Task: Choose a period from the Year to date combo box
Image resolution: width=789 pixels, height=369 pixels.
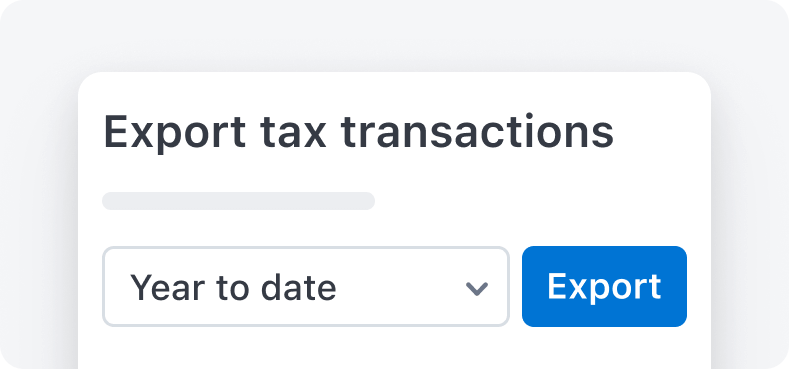Action: (x=306, y=286)
